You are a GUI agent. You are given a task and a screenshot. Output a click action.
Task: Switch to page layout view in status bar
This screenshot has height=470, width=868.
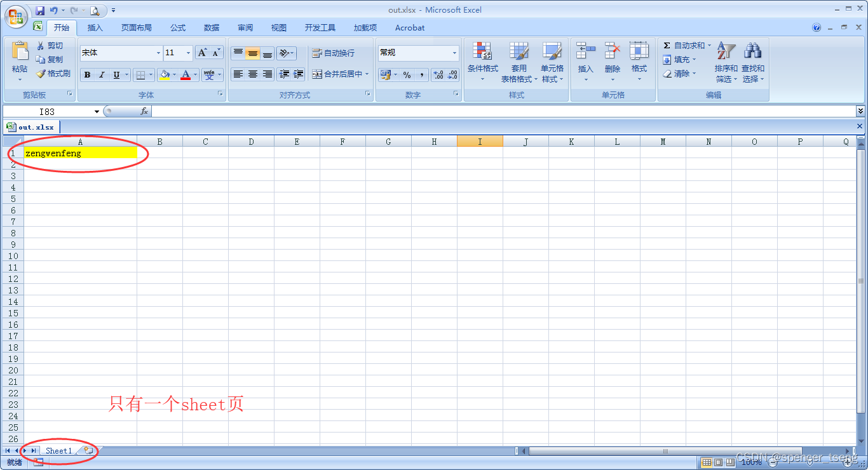(718, 462)
